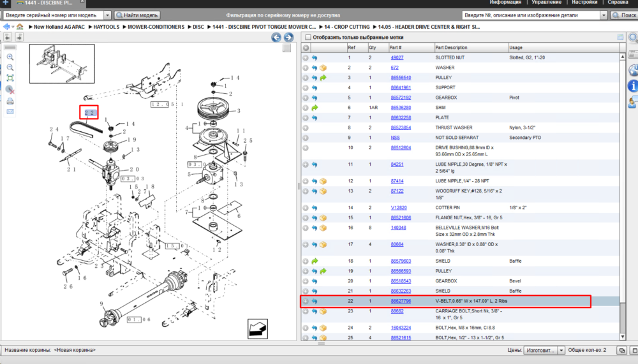638x364 pixels.
Task: Open Информация menu
Action: [x=505, y=3]
